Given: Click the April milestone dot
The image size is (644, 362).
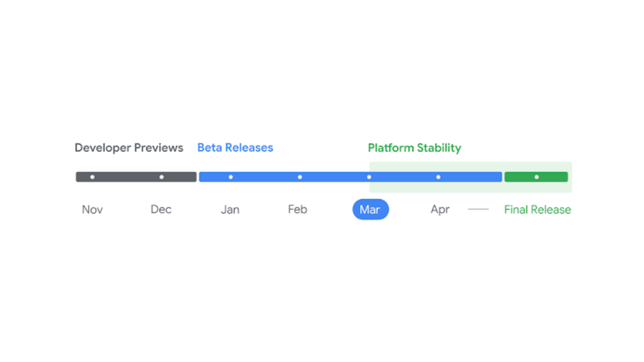Looking at the screenshot, I should [438, 177].
